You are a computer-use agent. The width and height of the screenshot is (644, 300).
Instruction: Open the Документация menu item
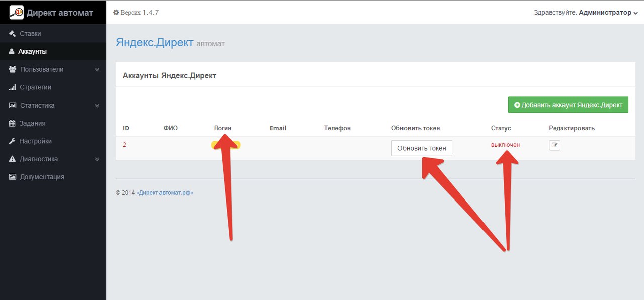42,177
